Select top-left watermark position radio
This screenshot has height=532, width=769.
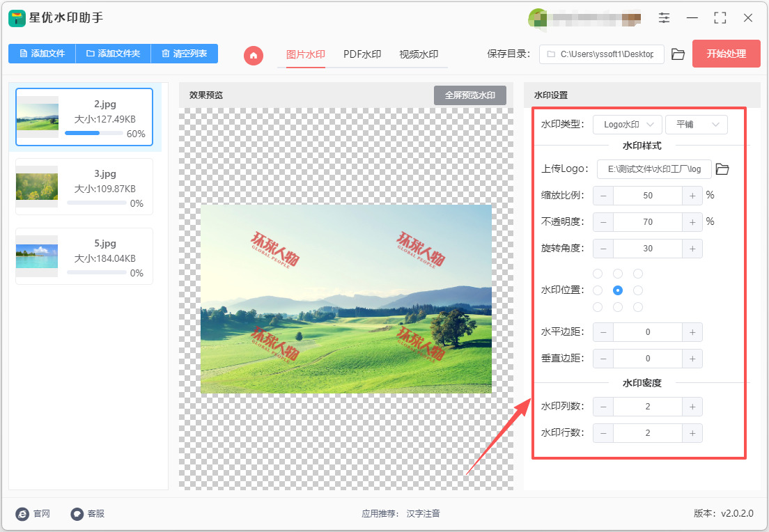pos(598,274)
